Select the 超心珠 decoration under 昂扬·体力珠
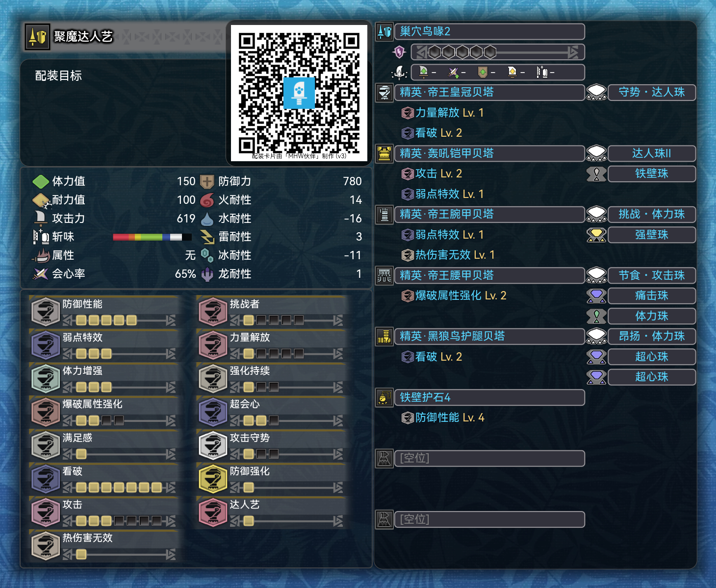This screenshot has width=716, height=588. pyautogui.click(x=652, y=357)
